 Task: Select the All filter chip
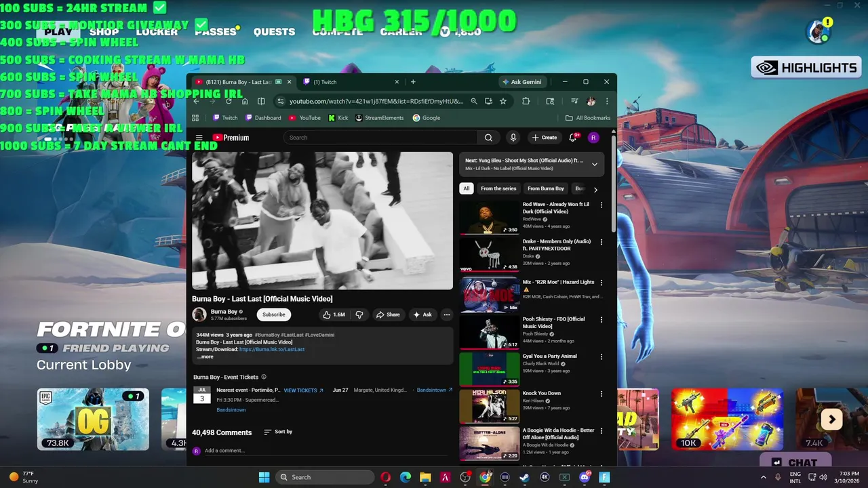pos(466,189)
